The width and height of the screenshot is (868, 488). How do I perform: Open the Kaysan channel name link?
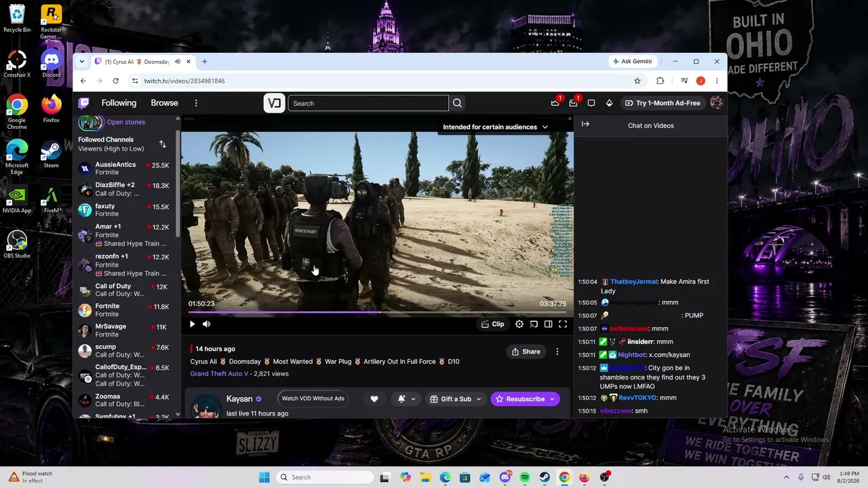pos(239,399)
